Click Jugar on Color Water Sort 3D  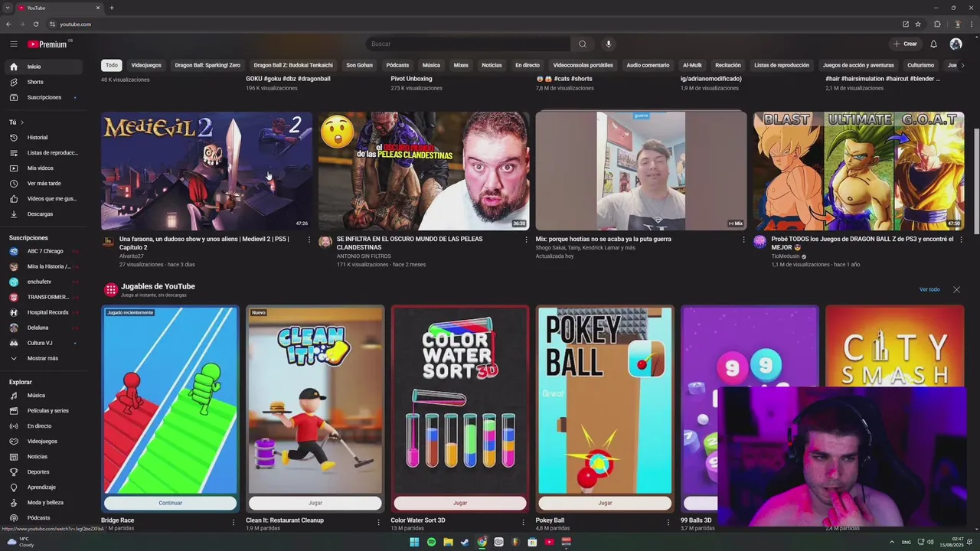460,503
